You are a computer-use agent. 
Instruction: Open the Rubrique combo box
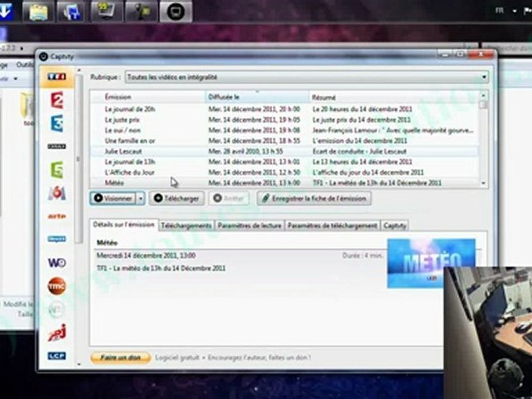(306, 77)
